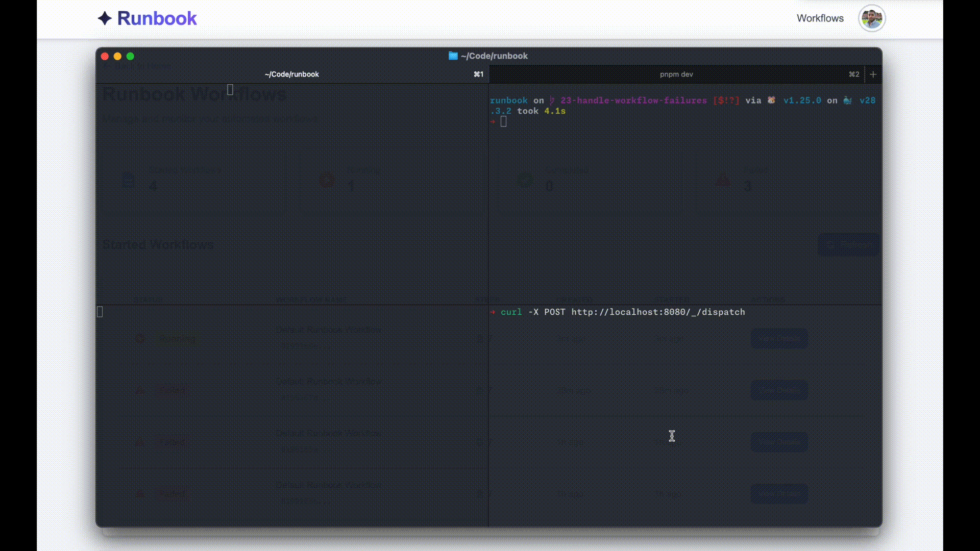Close the terminal window with red button
The height and width of the screenshot is (551, 980).
(105, 56)
